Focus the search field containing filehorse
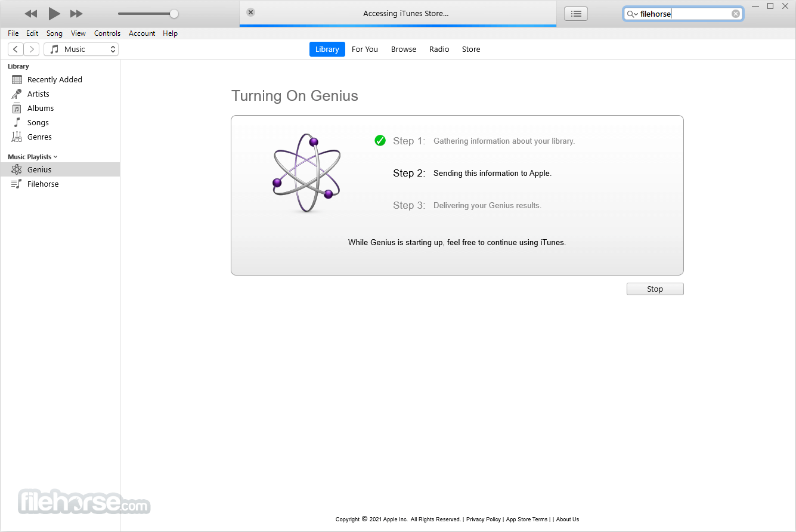Viewport: 796px width, 532px height. (x=683, y=14)
